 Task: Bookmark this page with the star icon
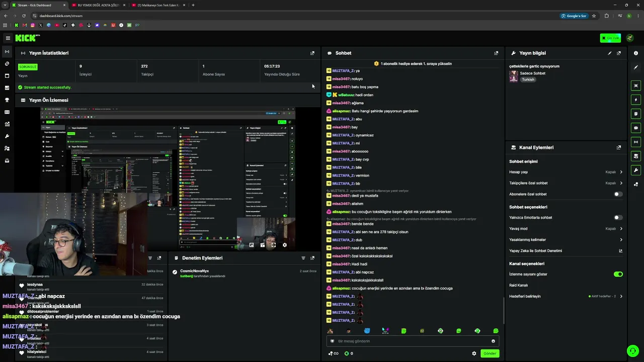click(594, 16)
